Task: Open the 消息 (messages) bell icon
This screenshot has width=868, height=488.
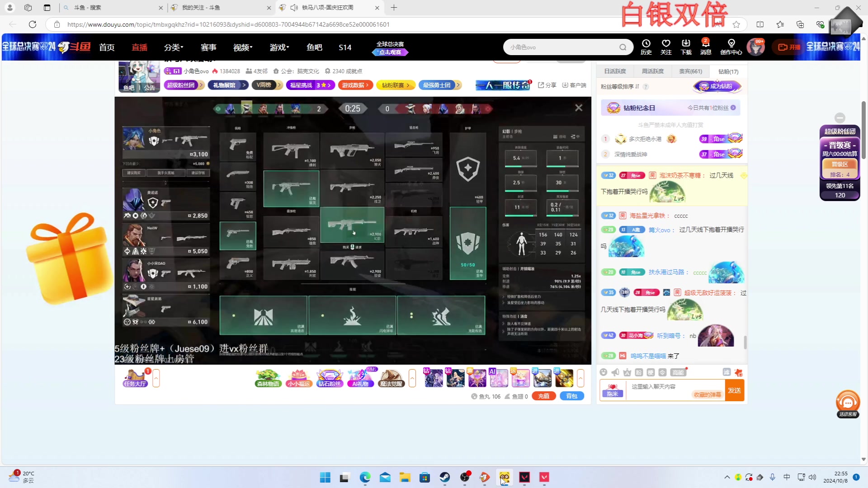Action: point(706,47)
